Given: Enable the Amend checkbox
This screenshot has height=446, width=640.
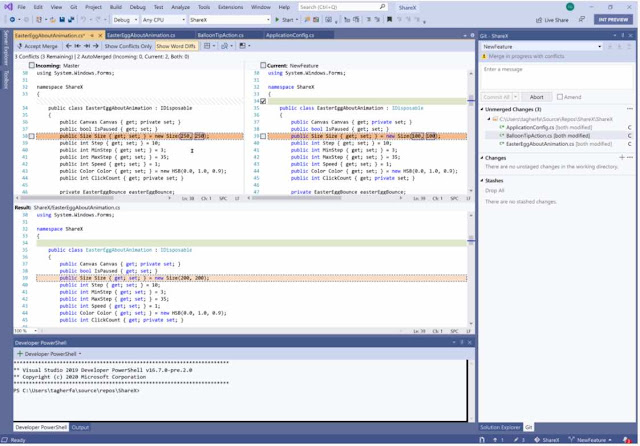Looking at the screenshot, I should pyautogui.click(x=560, y=97).
